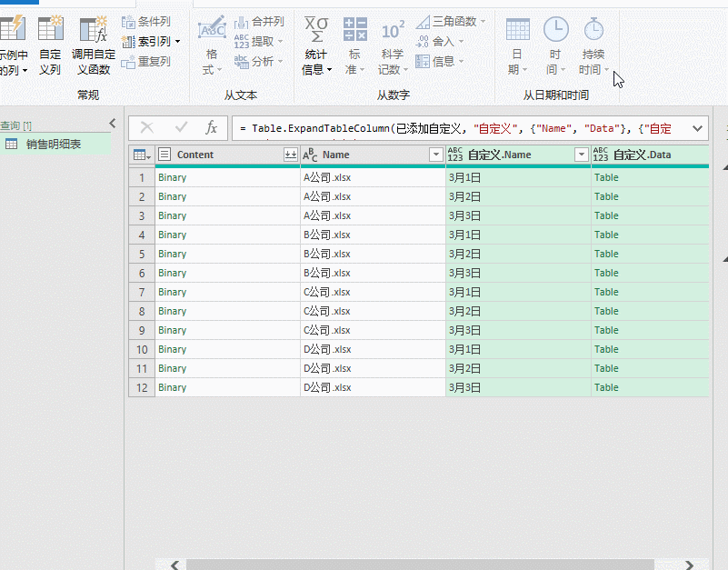The height and width of the screenshot is (570, 728).
Task: Open Time column tool (时间)
Action: [555, 45]
